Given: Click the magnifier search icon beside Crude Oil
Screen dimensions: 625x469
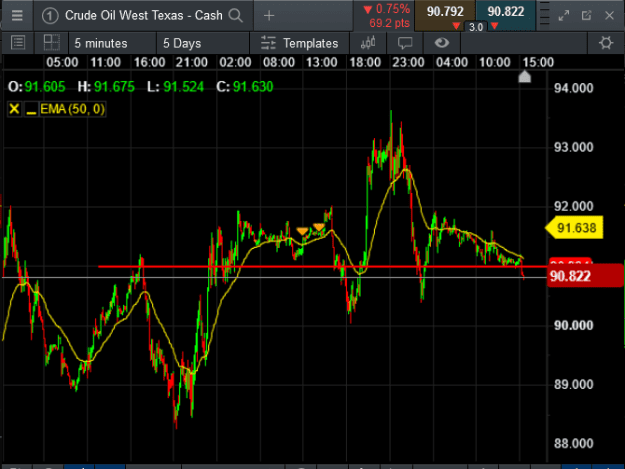Looking at the screenshot, I should 236,16.
